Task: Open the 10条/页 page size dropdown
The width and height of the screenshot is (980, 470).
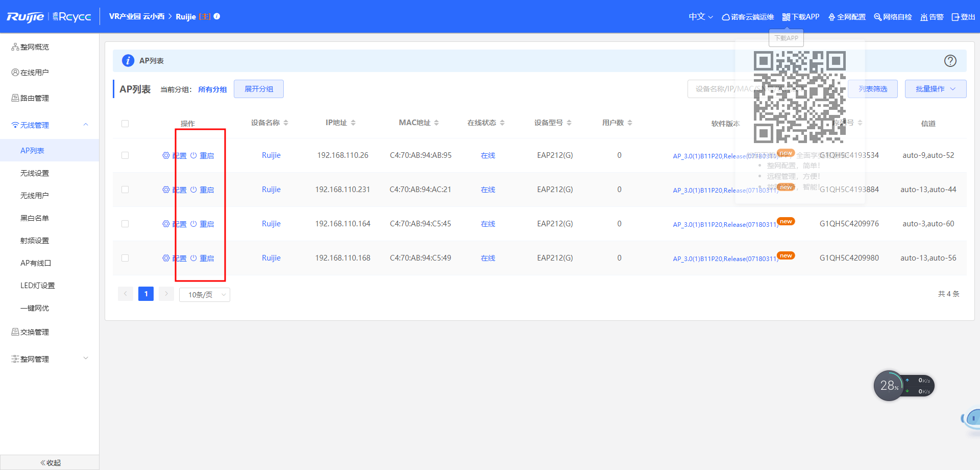Action: 204,295
